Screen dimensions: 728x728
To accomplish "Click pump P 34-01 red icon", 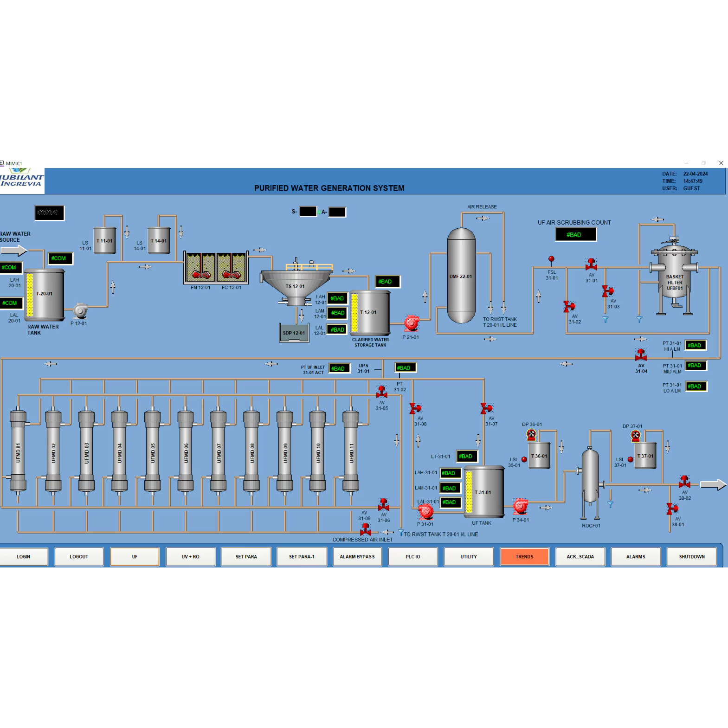I will coord(521,506).
